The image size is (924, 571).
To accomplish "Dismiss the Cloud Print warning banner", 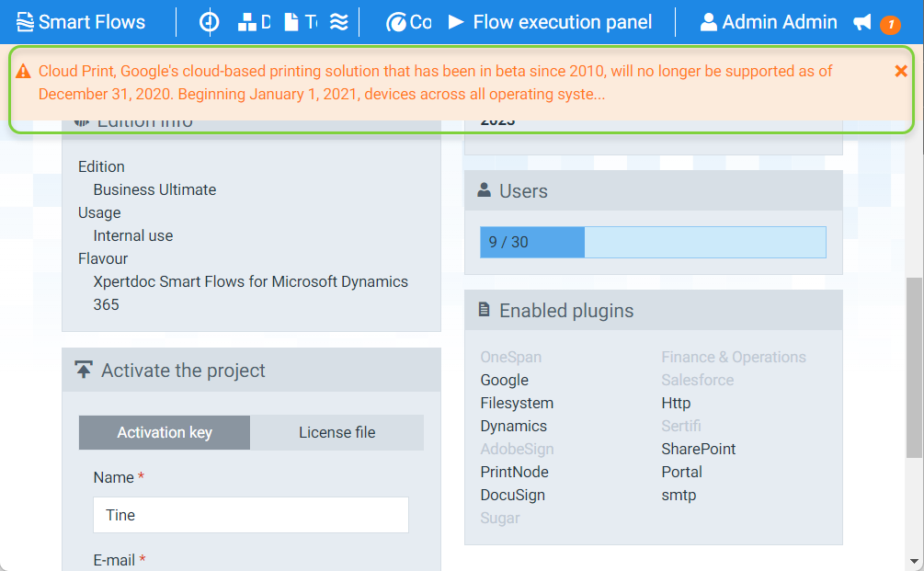I will [900, 72].
